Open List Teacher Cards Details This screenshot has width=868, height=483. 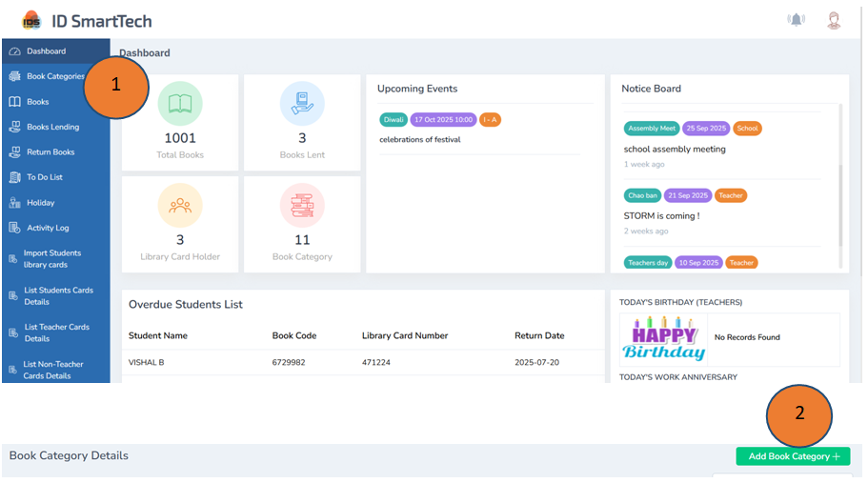[56, 332]
